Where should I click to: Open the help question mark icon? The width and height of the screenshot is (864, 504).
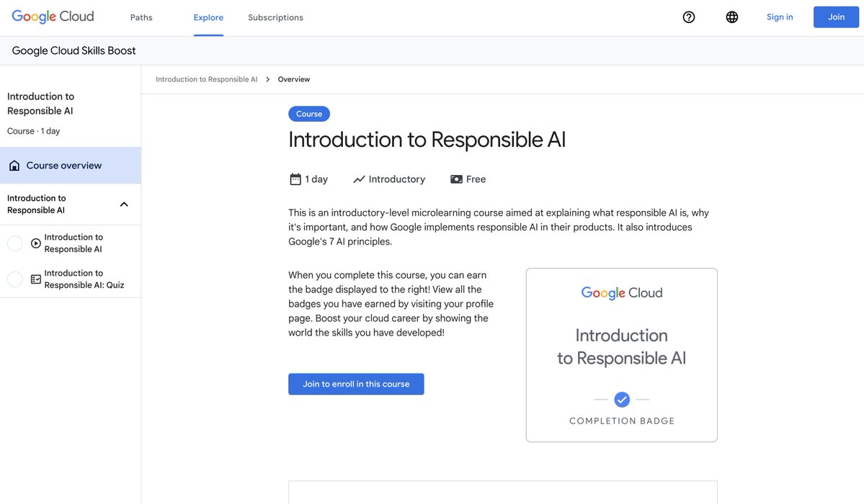pos(689,17)
